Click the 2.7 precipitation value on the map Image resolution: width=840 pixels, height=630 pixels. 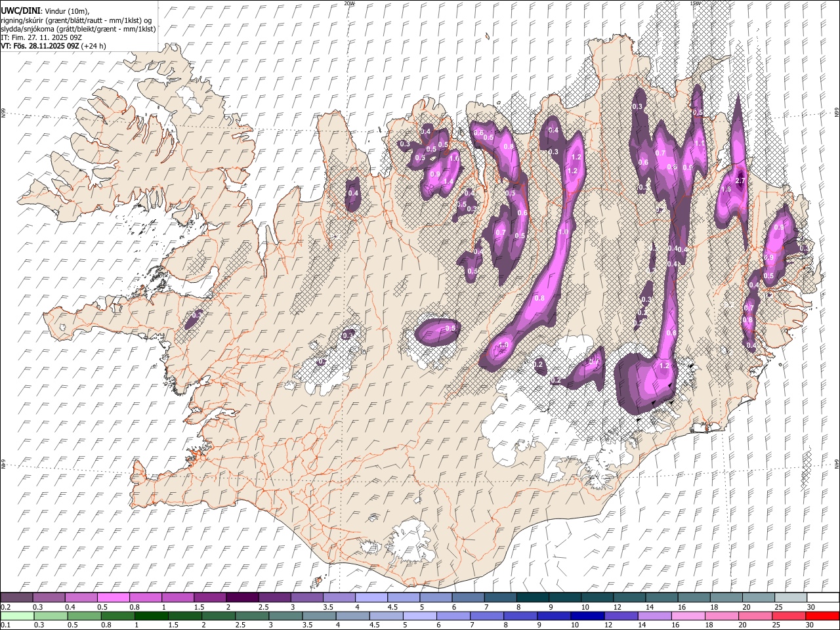tap(740, 180)
